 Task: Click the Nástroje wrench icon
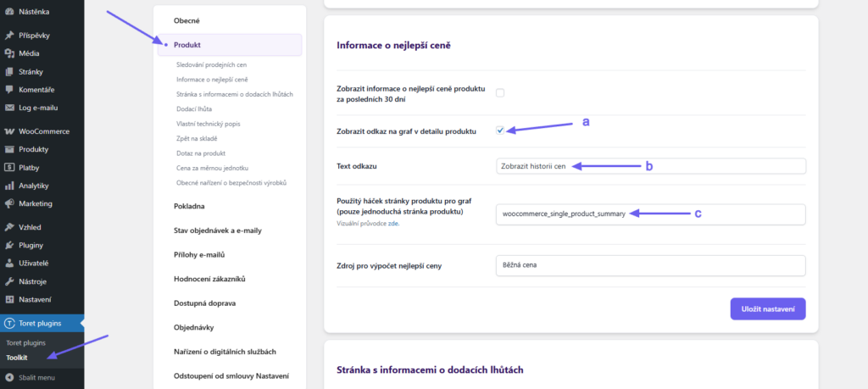[8, 281]
